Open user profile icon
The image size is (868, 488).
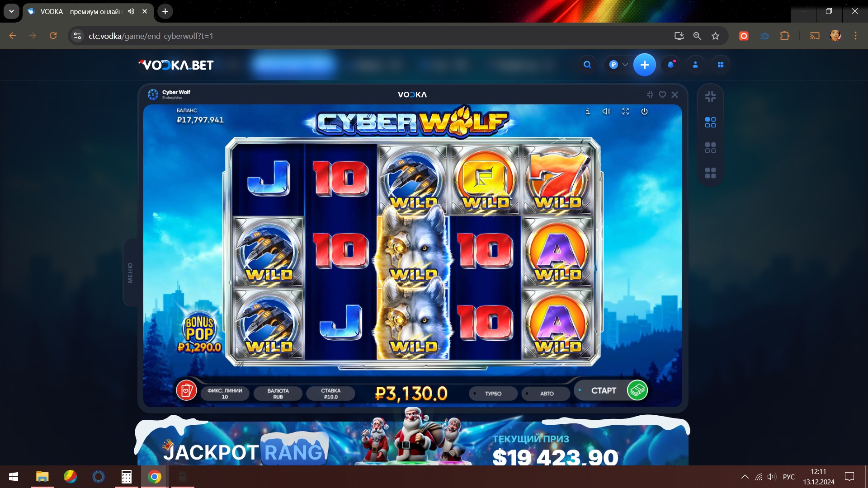pos(696,65)
